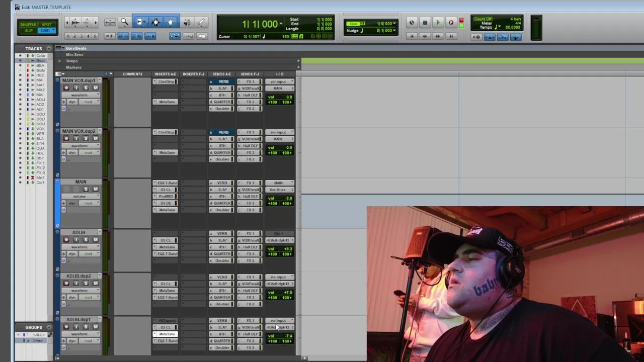
Task: Click the Fast Forward transport button
Action: tap(438, 36)
